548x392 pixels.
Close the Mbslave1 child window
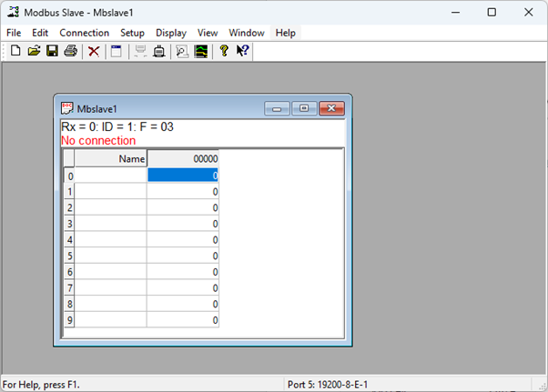coord(331,108)
